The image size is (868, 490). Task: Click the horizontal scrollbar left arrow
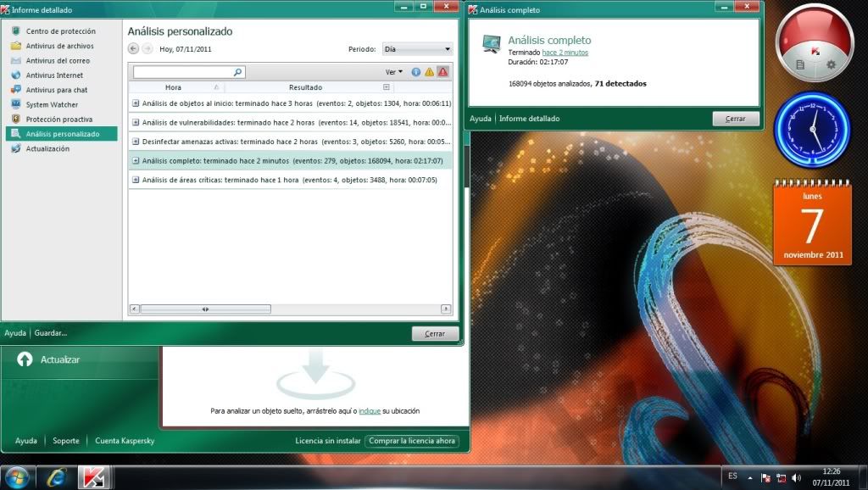click(135, 309)
